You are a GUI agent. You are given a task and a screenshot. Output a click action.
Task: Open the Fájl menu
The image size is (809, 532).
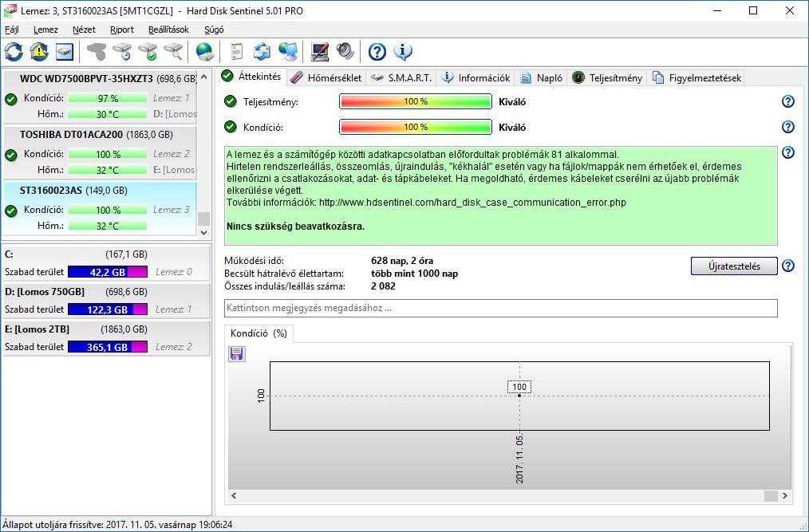coord(12,30)
